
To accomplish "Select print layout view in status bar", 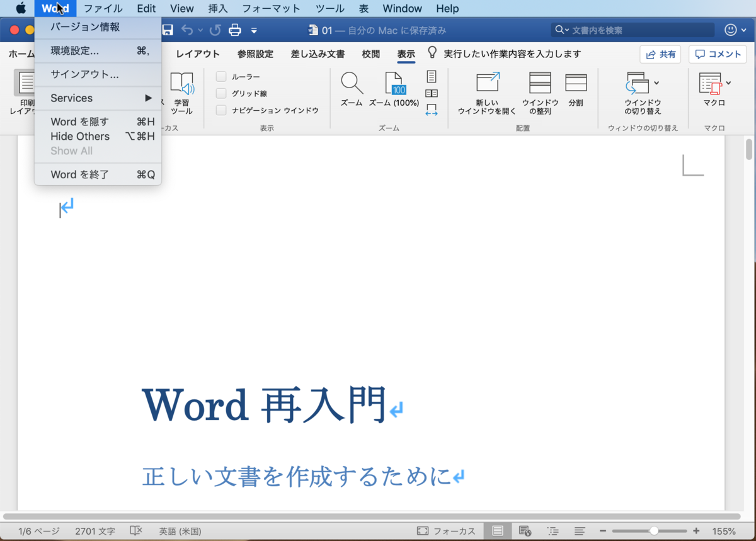I will [x=498, y=531].
